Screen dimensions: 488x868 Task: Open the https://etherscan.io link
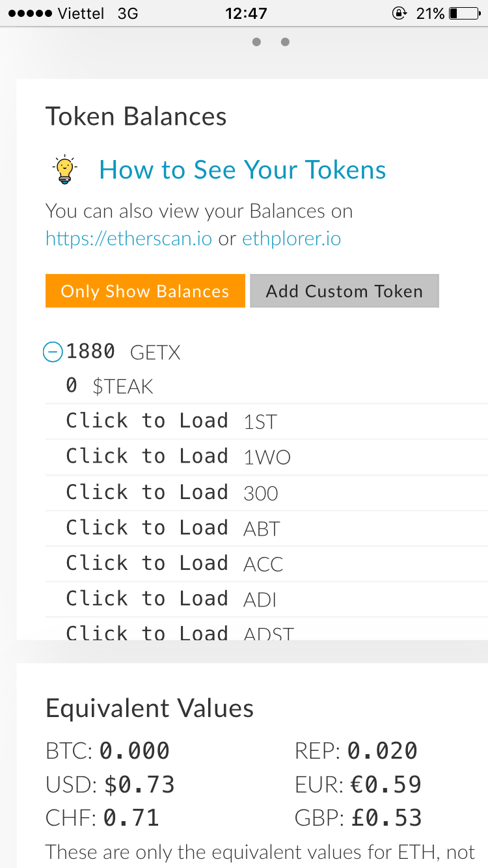pyautogui.click(x=129, y=239)
